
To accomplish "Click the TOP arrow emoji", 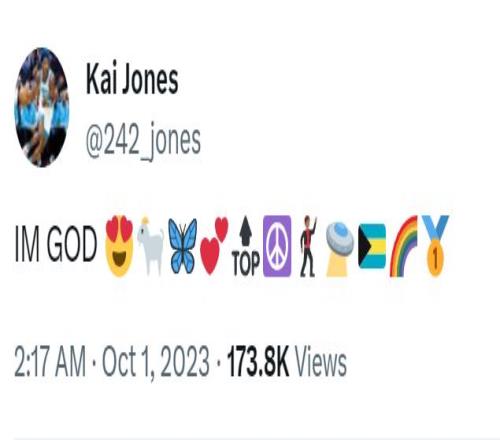I will click(x=246, y=246).
